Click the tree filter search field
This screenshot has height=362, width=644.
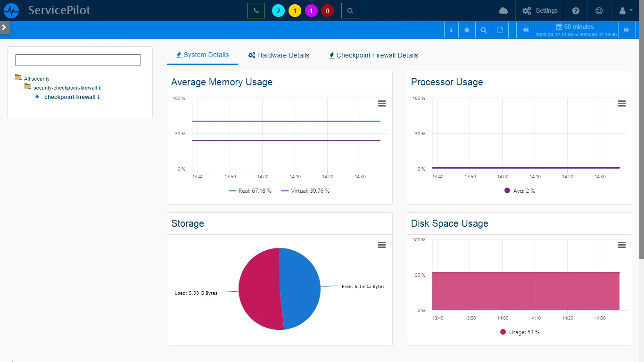pos(78,60)
